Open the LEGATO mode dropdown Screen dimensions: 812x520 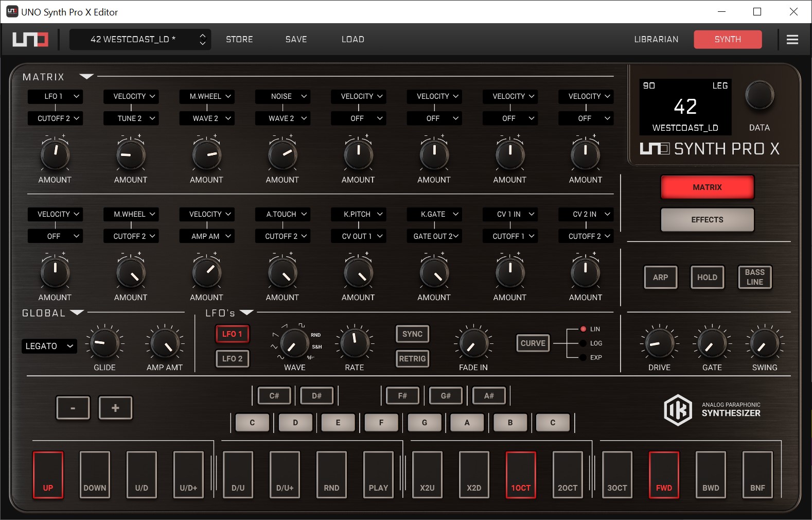click(x=49, y=346)
